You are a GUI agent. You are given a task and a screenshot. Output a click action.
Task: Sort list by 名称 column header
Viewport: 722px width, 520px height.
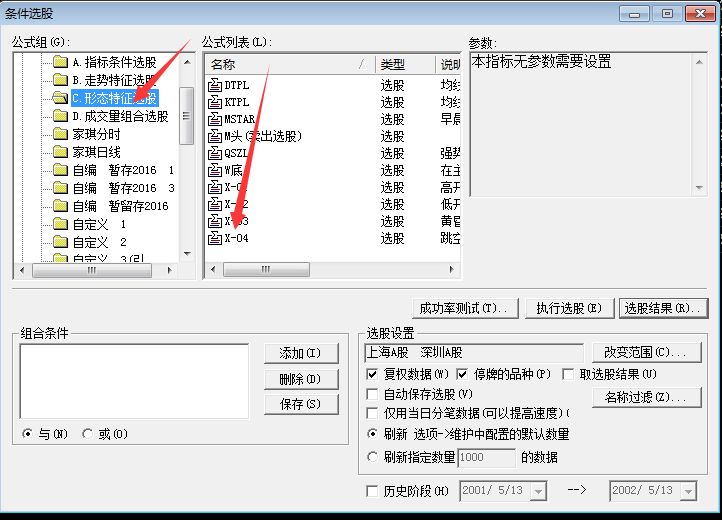(x=280, y=64)
